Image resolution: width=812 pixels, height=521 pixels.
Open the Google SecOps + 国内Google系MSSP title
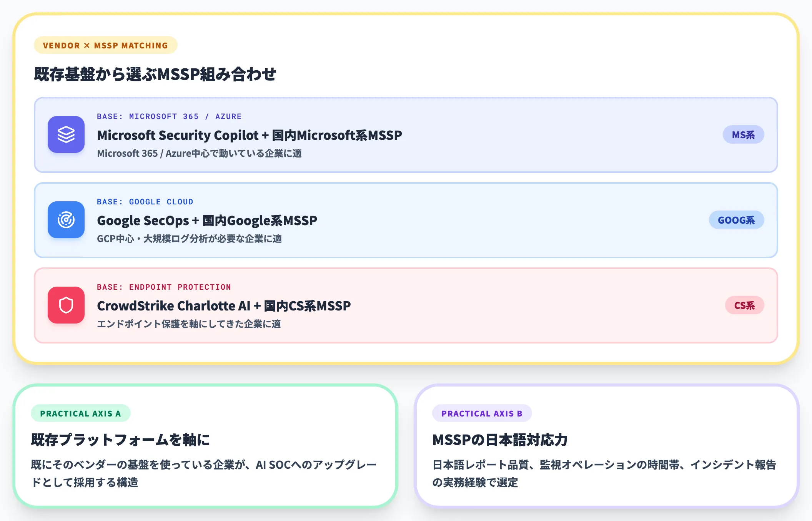pos(207,221)
